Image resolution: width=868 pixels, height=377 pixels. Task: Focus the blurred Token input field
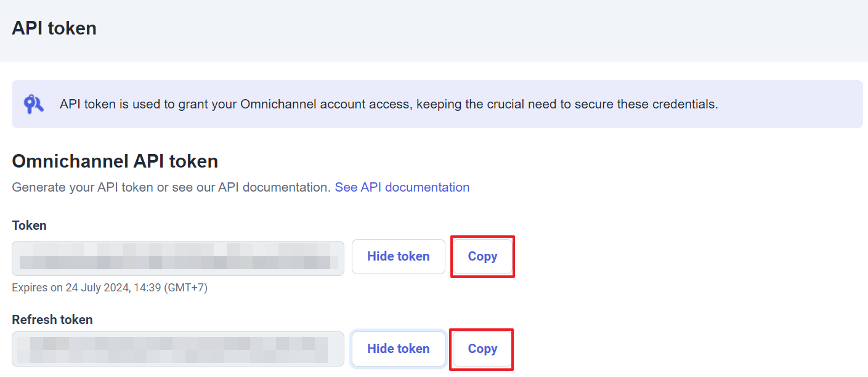(x=178, y=258)
